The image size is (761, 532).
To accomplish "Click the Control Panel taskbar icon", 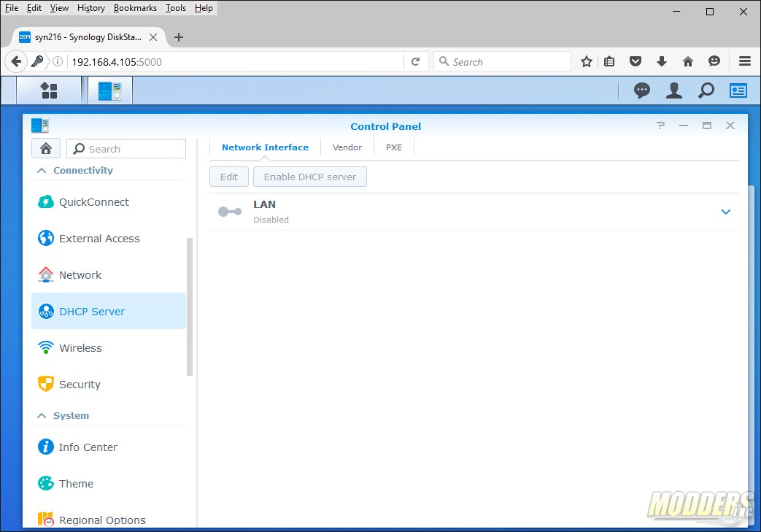I will [x=110, y=90].
